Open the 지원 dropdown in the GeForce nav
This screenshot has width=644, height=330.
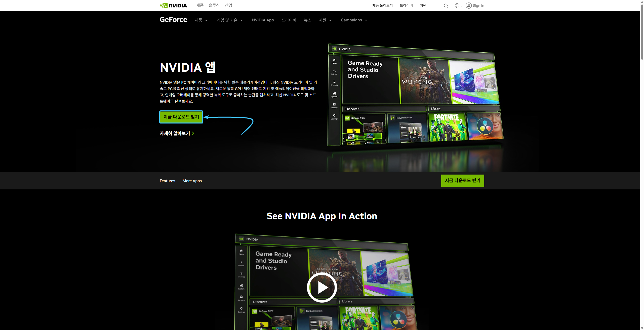(x=325, y=20)
